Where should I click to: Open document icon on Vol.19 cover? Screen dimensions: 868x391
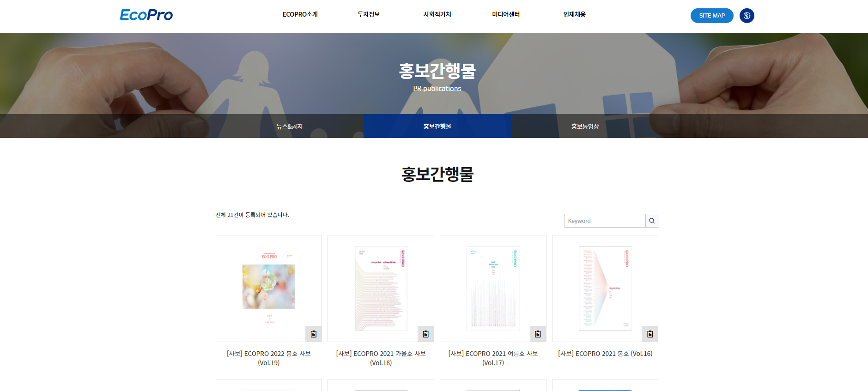pos(314,334)
